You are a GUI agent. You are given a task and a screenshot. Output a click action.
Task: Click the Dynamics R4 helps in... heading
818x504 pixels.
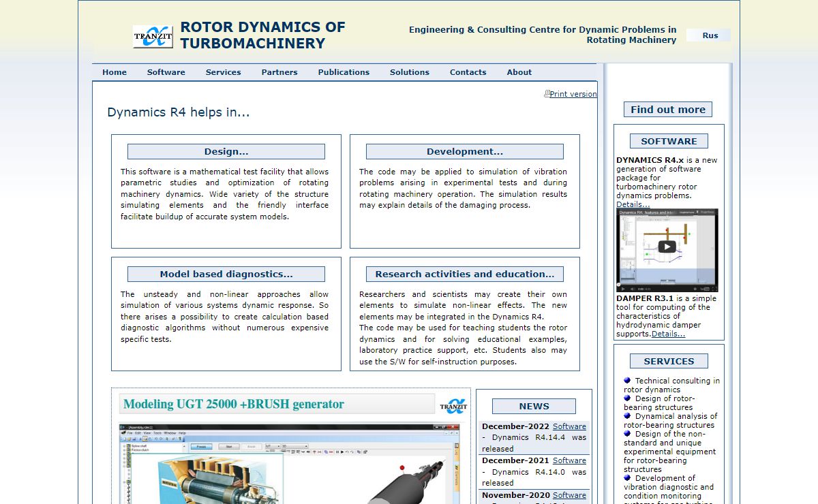179,112
